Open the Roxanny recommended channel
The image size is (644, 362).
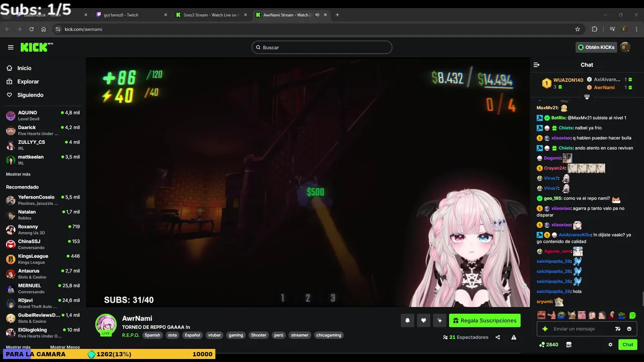coord(43,229)
